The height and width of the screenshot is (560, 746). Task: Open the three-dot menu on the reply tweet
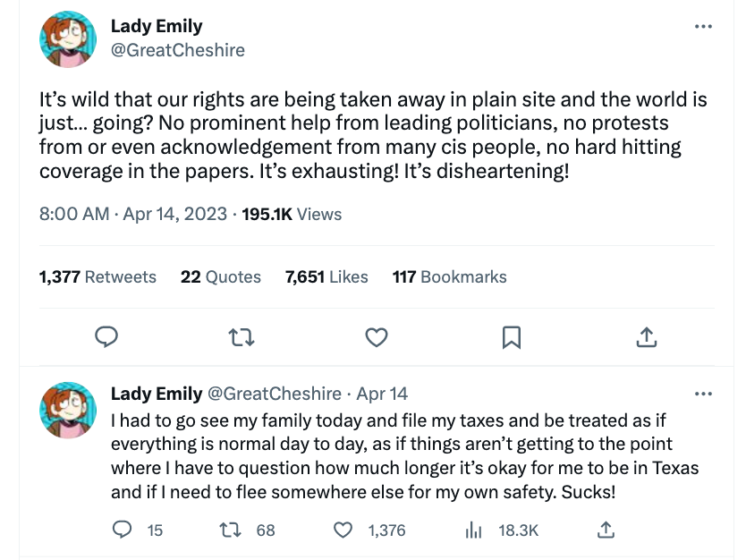[x=703, y=394]
